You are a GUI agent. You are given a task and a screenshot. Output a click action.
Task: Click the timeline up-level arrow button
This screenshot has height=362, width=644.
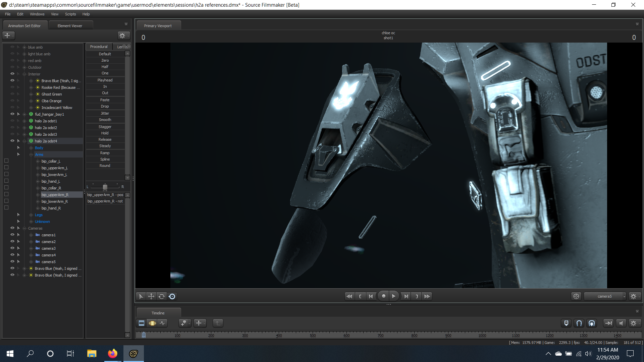[218, 323]
